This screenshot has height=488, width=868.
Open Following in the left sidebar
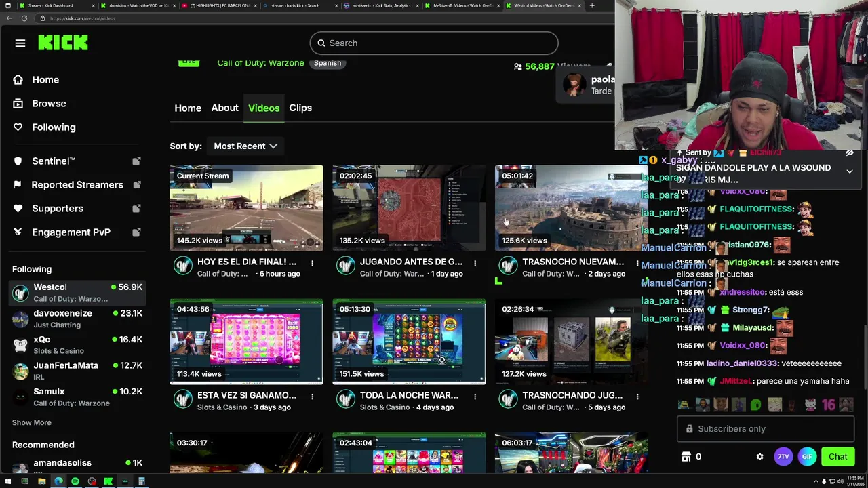(x=54, y=127)
